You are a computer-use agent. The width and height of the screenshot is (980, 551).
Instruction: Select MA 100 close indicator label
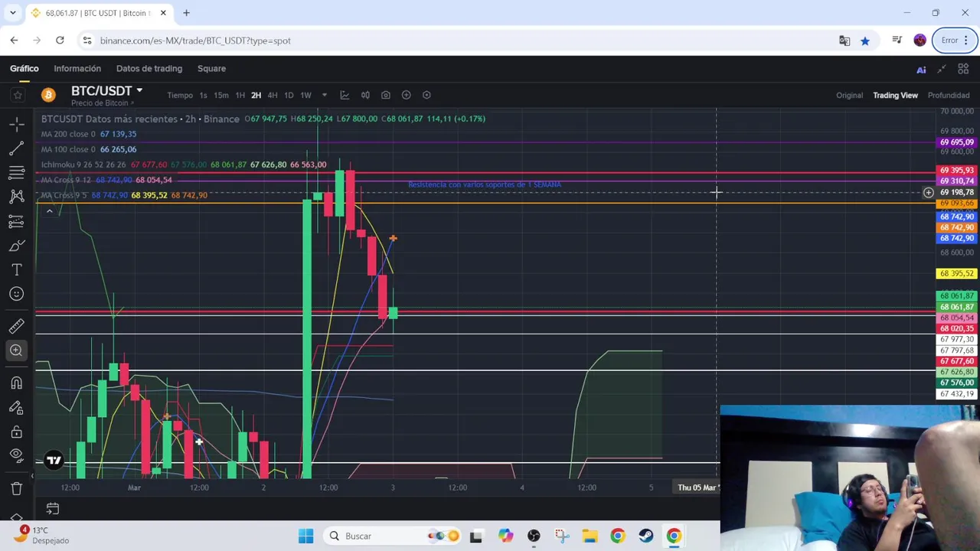68,149
